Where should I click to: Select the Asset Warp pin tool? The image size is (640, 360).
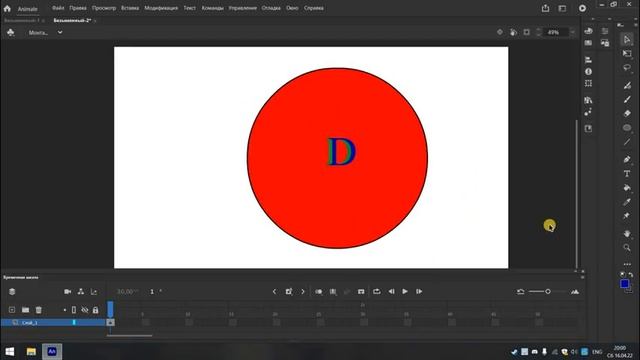pos(627,216)
